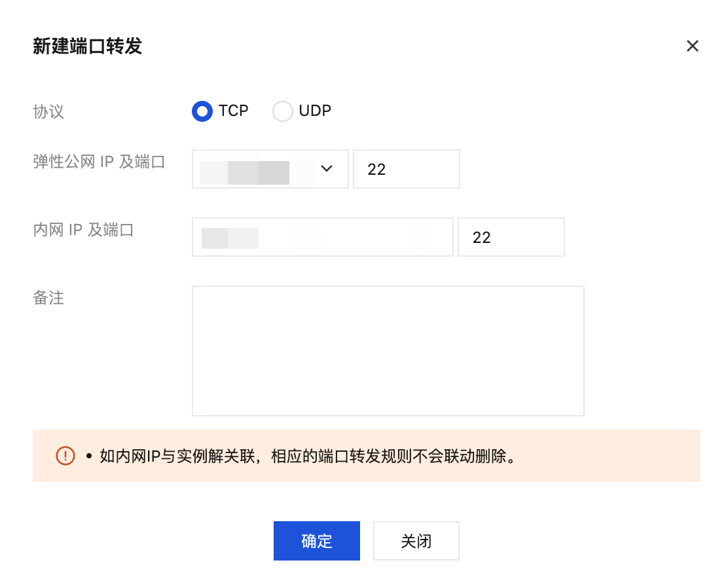Click the 新建端口转发 dialog title
728x588 pixels.
[87, 46]
